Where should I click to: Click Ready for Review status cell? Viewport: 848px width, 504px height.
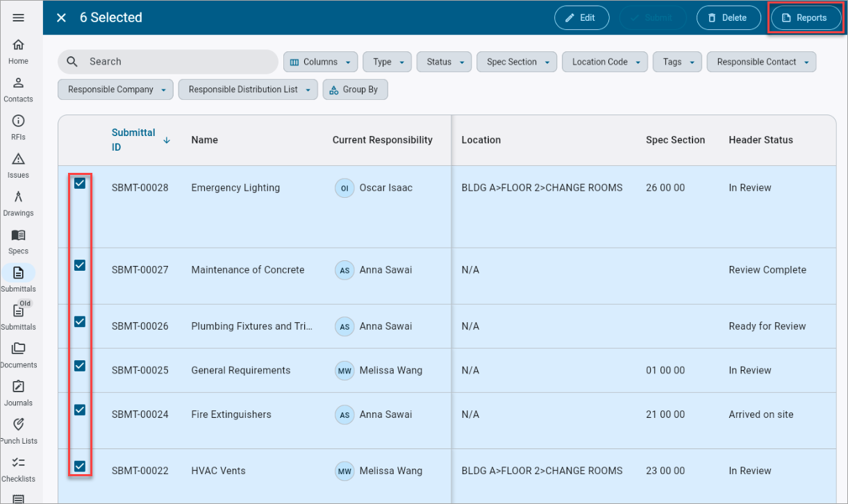pyautogui.click(x=767, y=326)
